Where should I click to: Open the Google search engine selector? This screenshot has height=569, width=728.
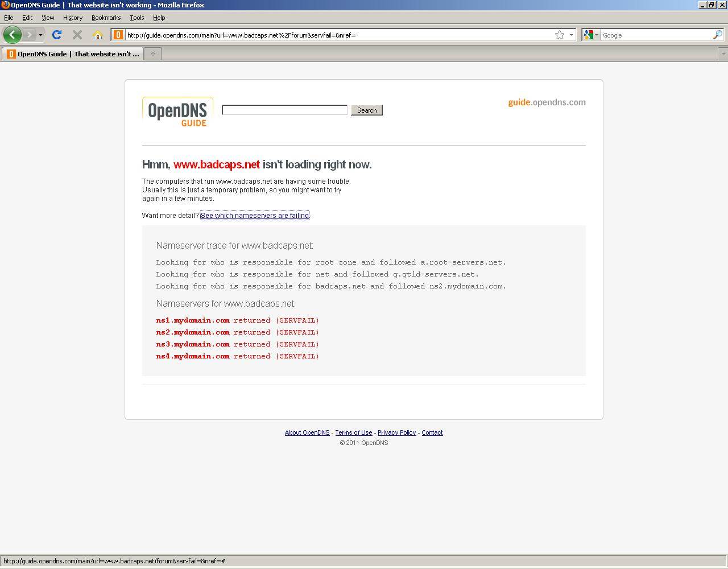click(591, 35)
